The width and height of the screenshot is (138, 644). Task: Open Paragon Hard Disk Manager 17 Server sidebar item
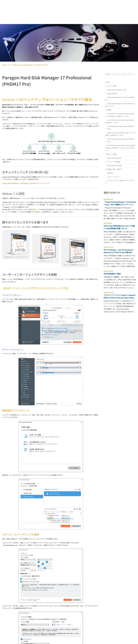[117, 90]
